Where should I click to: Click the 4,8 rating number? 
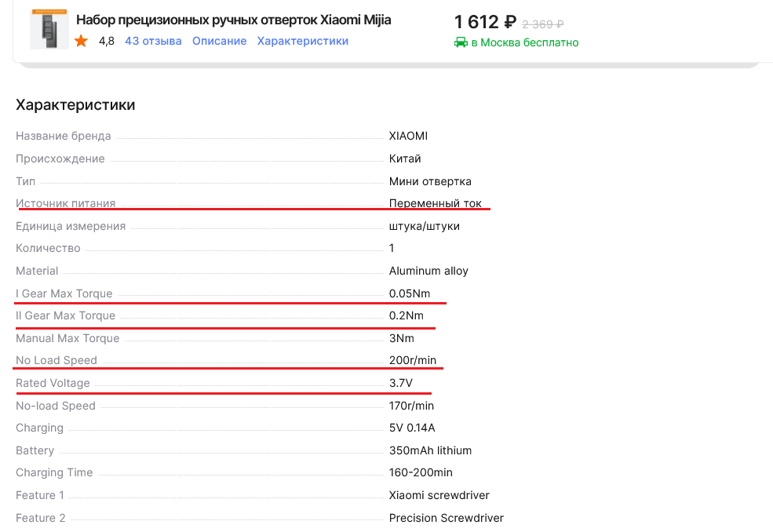click(106, 41)
